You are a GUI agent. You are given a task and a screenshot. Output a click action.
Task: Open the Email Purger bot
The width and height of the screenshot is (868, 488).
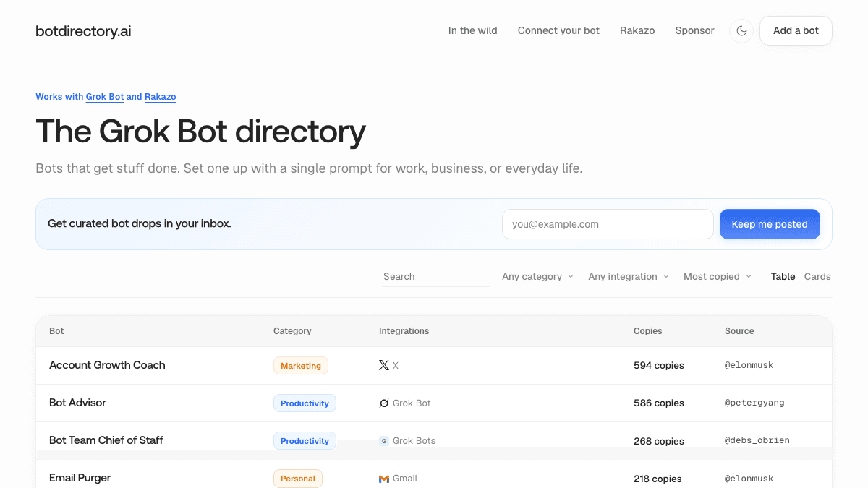80,478
